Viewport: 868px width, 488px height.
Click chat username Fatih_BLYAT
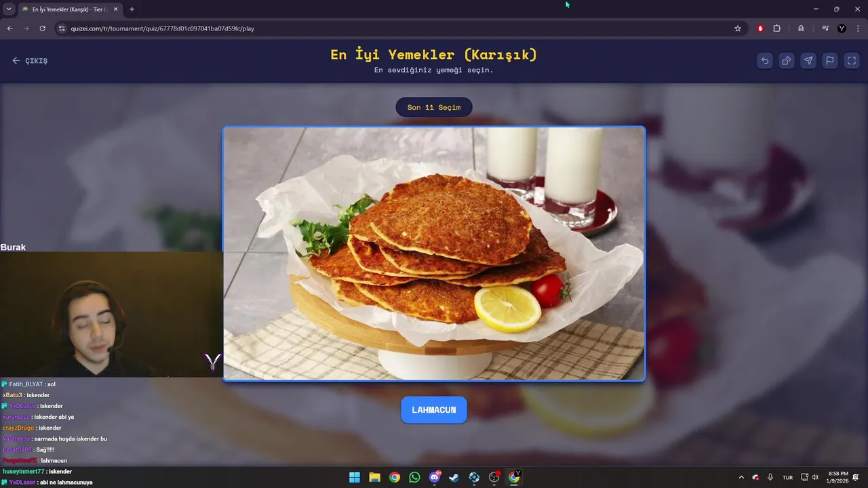coord(26,384)
